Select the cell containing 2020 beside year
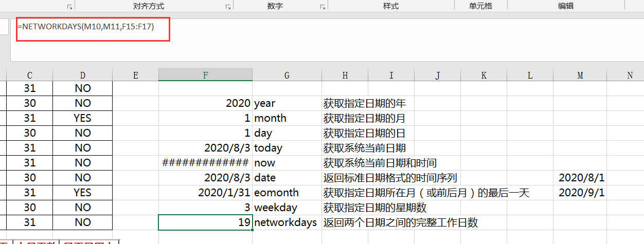Image resolution: width=644 pixels, height=244 pixels. [x=206, y=103]
